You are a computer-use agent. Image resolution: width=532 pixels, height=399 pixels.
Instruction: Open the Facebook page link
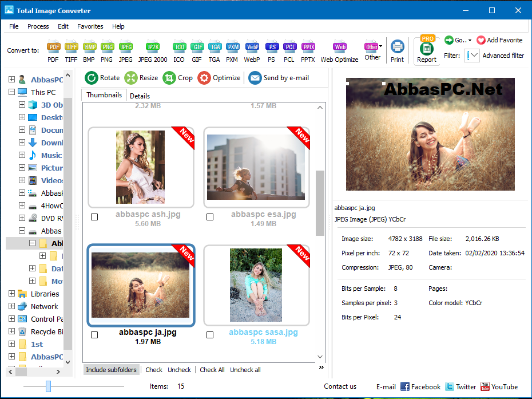(x=420, y=387)
